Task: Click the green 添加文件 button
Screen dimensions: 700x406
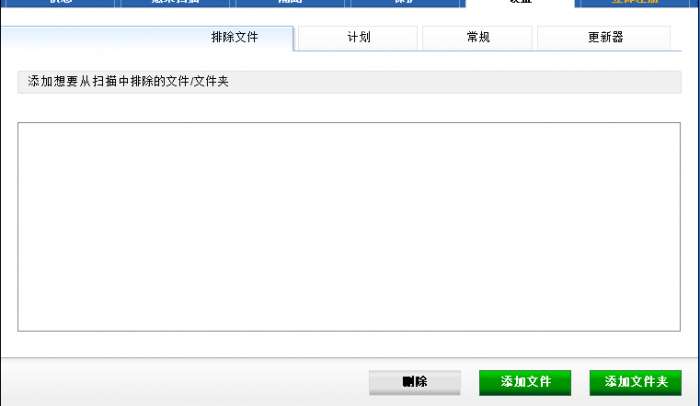Action: 525,382
